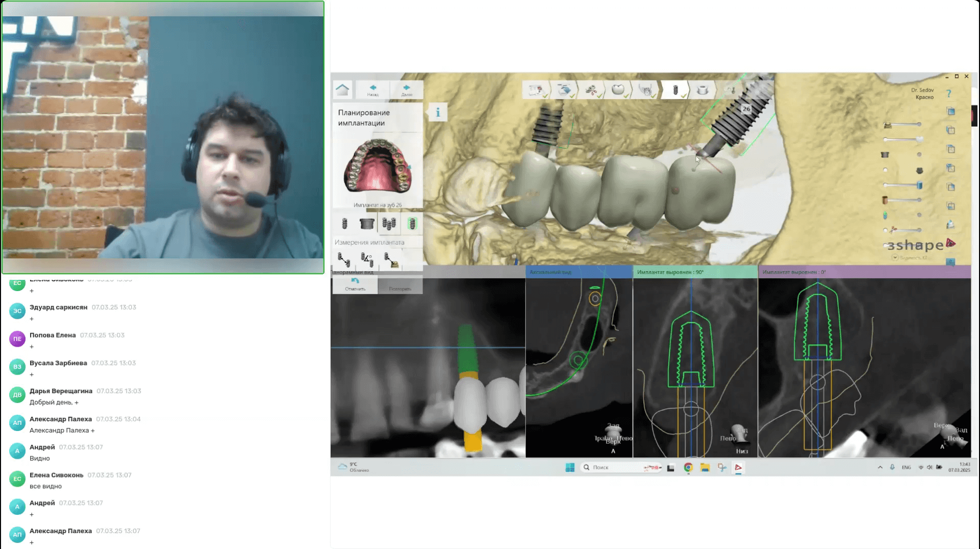Image resolution: width=980 pixels, height=549 pixels.
Task: Go to the crown design workflow step
Action: click(618, 90)
